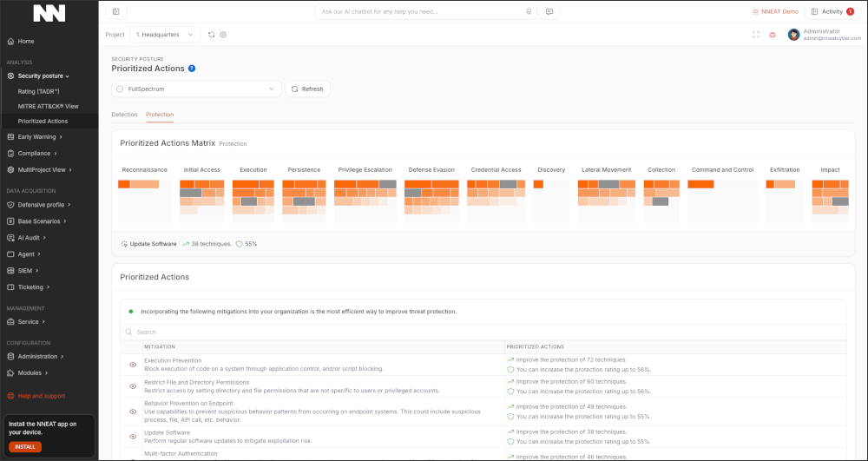868x461 pixels.
Task: Click the red bug report icon
Action: click(772, 35)
